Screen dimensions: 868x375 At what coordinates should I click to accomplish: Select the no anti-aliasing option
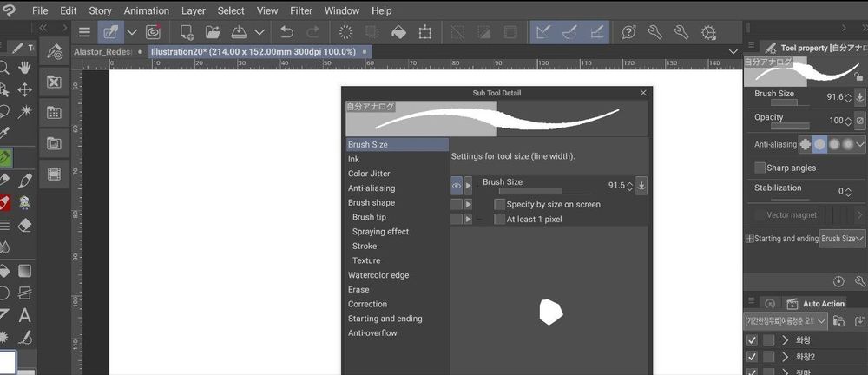tap(806, 144)
